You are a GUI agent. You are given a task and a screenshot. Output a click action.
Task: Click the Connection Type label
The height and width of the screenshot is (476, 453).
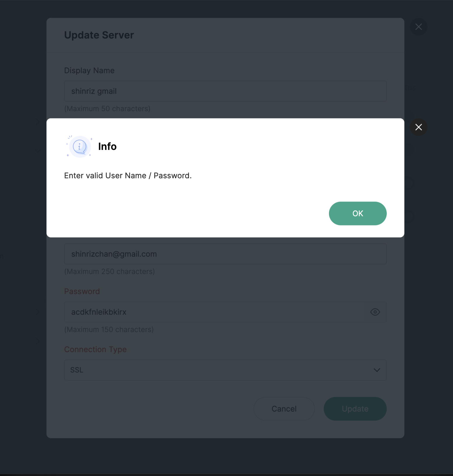[95, 349]
